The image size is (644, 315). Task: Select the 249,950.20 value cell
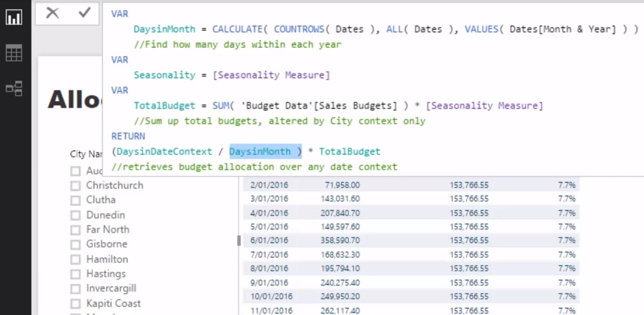[340, 296]
